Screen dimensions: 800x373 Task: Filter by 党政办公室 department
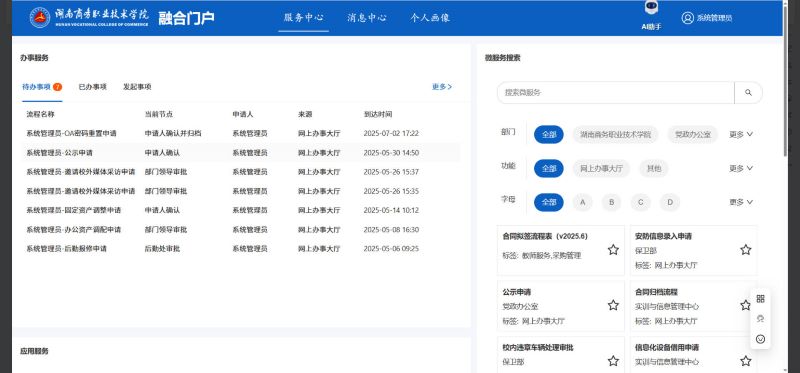[x=693, y=135]
